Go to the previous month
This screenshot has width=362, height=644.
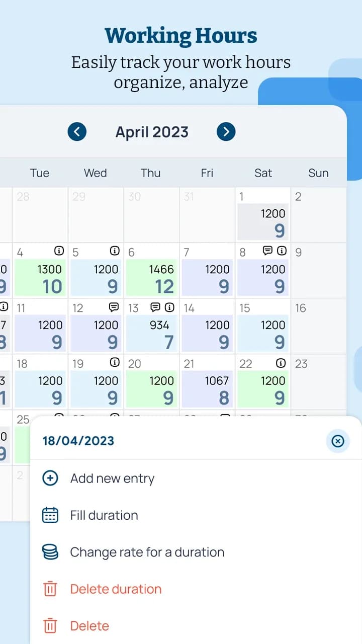tap(77, 131)
